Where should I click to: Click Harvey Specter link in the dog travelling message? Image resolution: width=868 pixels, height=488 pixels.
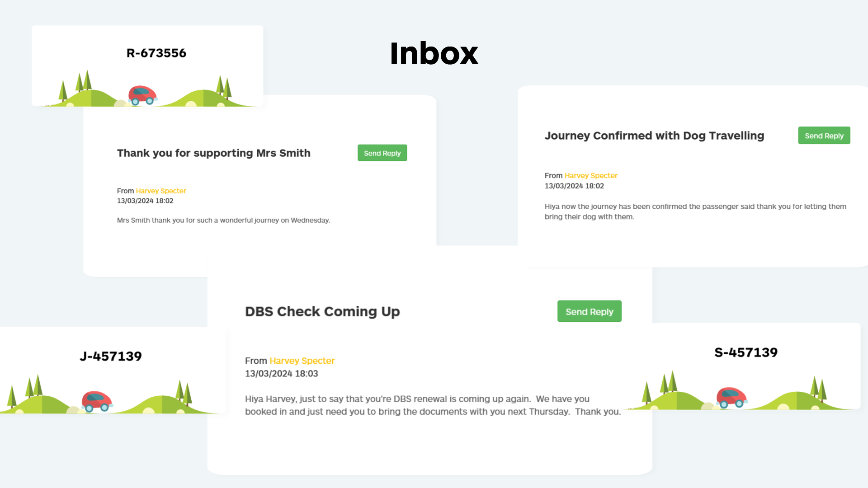(591, 175)
